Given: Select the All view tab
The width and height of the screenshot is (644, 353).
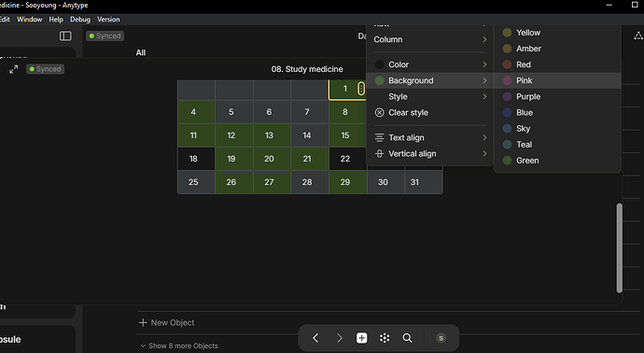Looking at the screenshot, I should coord(140,52).
